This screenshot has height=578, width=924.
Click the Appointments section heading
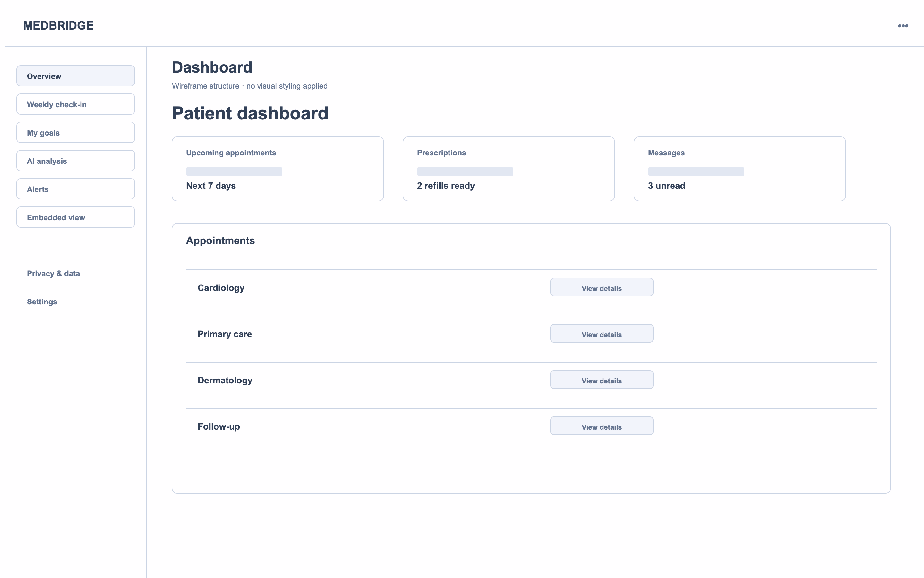[220, 241]
